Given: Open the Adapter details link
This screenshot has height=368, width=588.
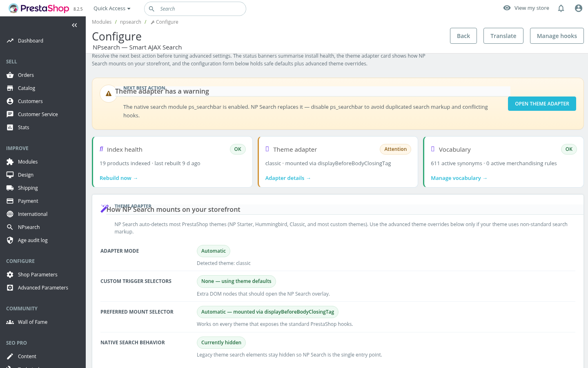Looking at the screenshot, I should coord(288,178).
